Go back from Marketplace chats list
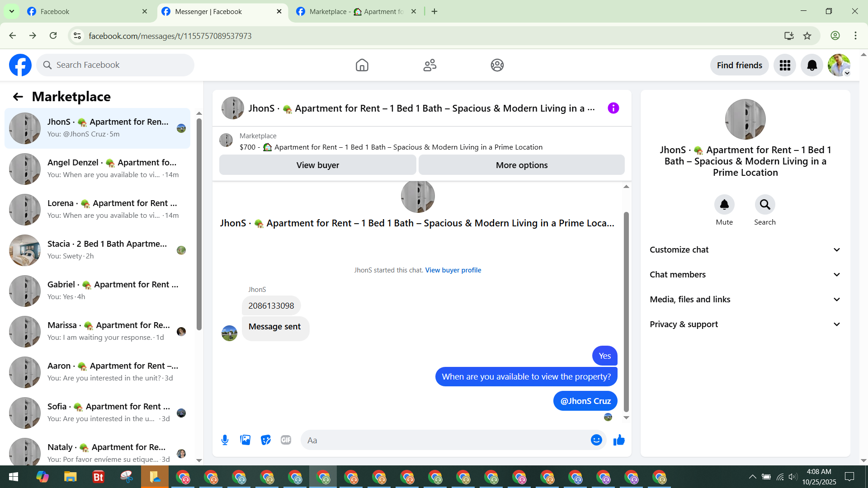868x488 pixels. (18, 97)
